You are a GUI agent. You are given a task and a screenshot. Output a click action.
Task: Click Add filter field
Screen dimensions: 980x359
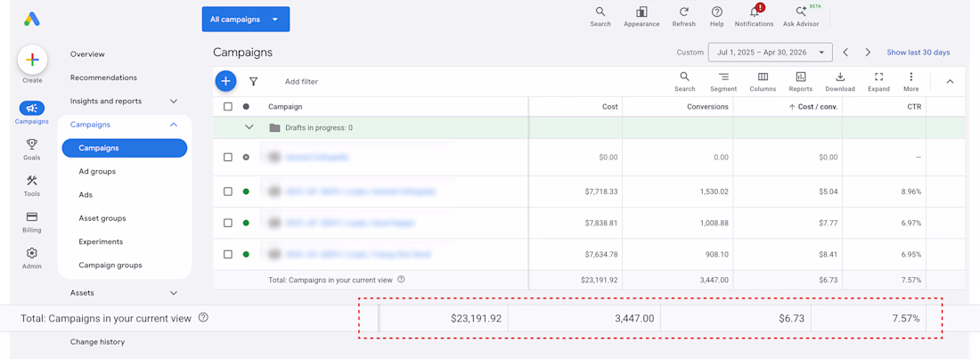point(301,81)
